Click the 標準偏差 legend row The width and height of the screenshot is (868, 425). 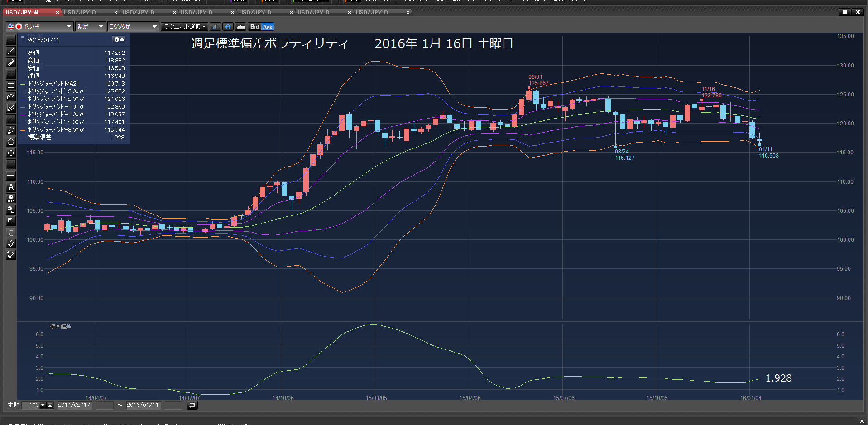[x=73, y=138]
